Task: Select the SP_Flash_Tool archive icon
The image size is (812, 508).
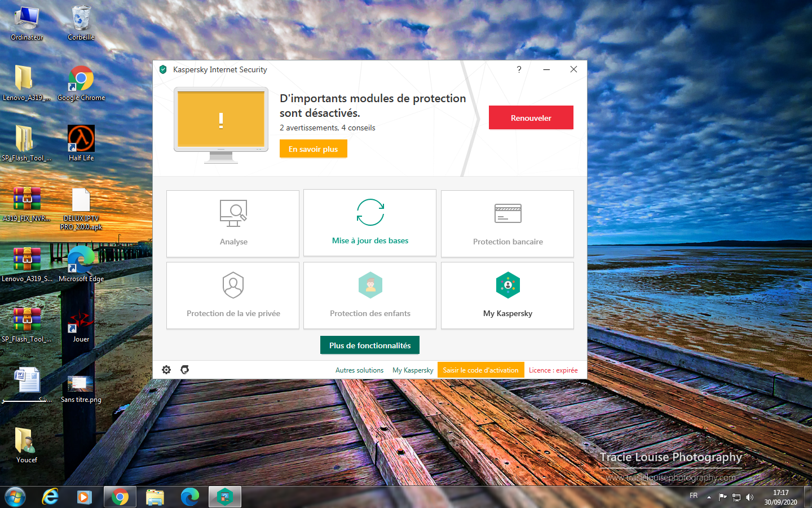Action: point(27,325)
